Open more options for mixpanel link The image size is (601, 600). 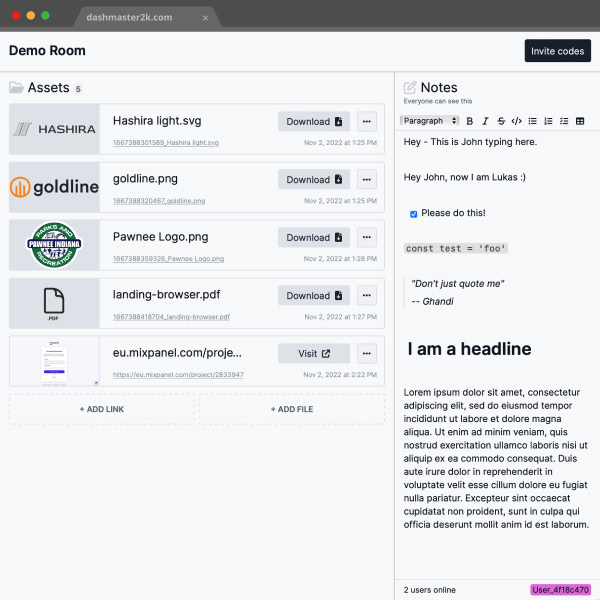point(366,353)
